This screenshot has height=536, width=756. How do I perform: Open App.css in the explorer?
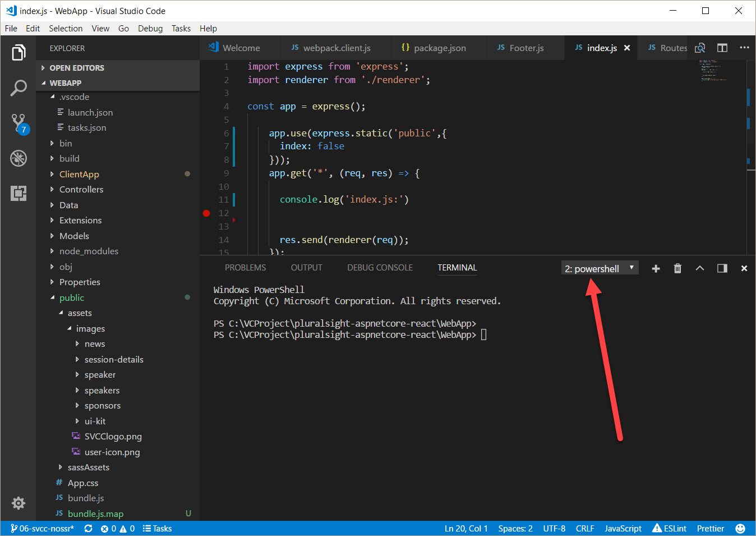[x=118, y=483]
